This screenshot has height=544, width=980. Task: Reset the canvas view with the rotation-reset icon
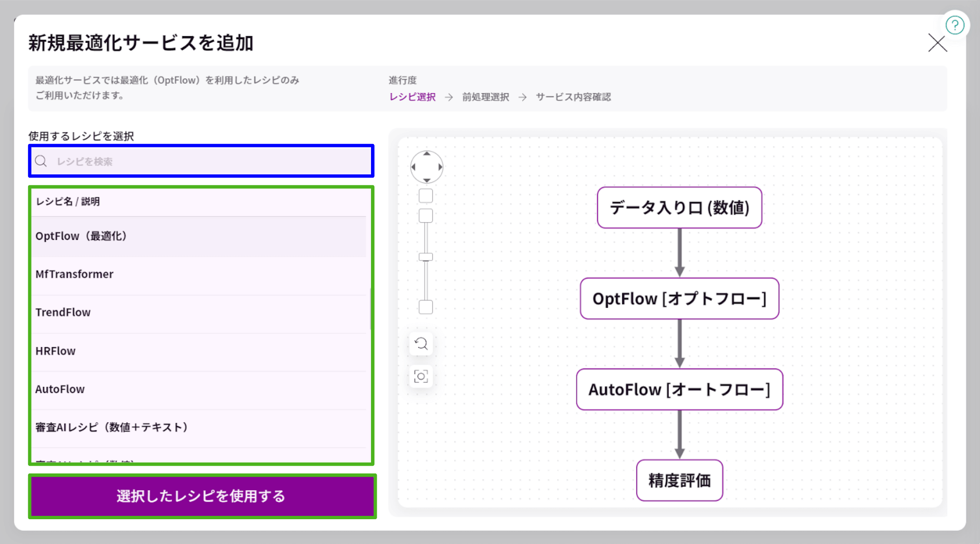(x=421, y=344)
